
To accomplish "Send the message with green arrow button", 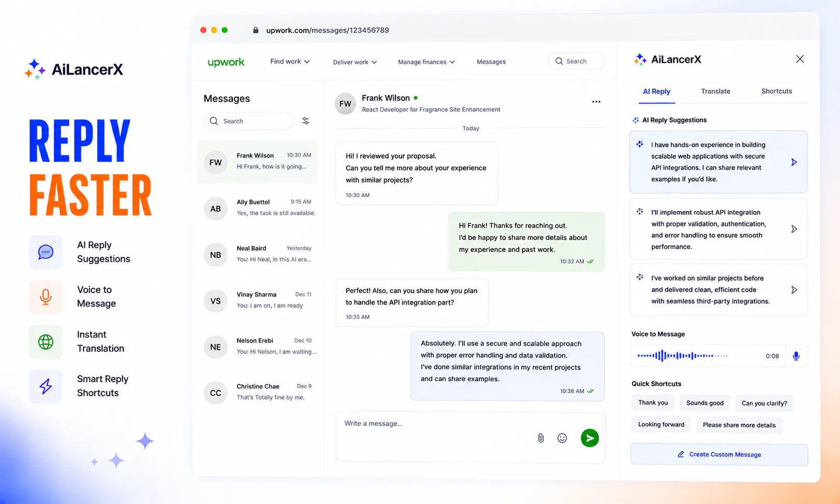I will point(589,438).
